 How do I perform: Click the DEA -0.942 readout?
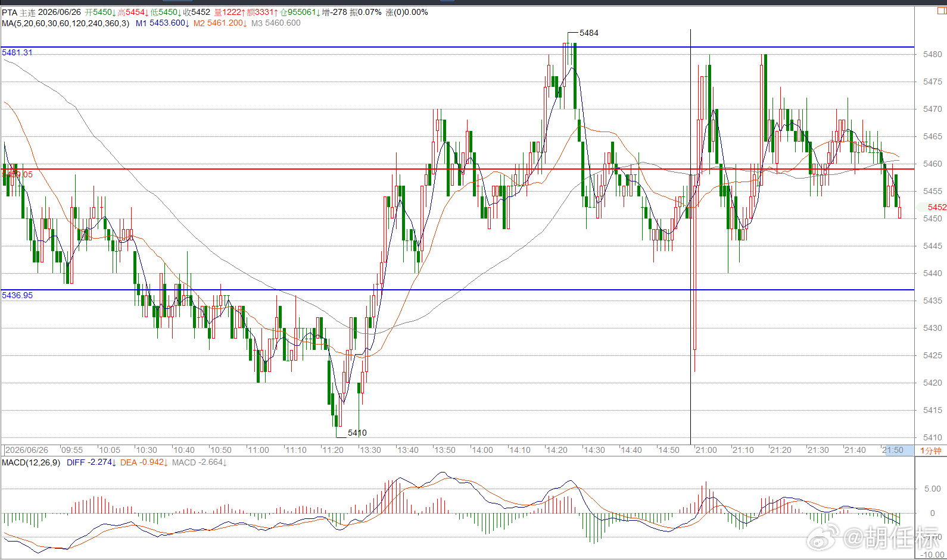click(x=144, y=462)
